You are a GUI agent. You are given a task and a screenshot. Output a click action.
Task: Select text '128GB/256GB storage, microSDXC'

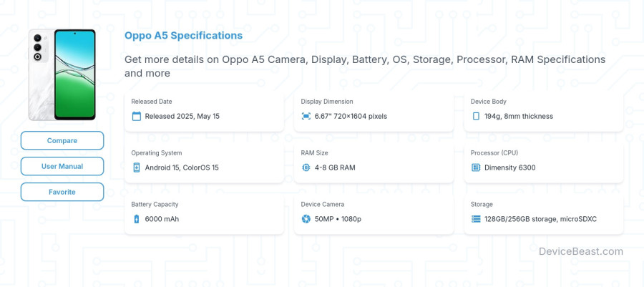point(540,219)
